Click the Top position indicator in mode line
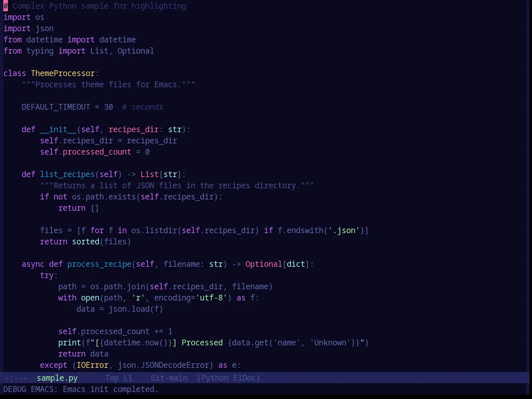This screenshot has width=532, height=399. pos(112,378)
